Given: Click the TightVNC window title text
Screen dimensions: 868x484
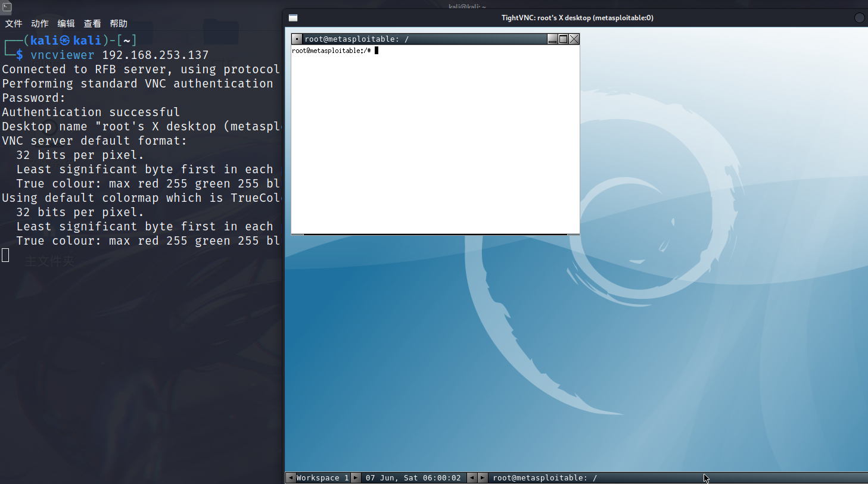Looking at the screenshot, I should click(x=577, y=18).
